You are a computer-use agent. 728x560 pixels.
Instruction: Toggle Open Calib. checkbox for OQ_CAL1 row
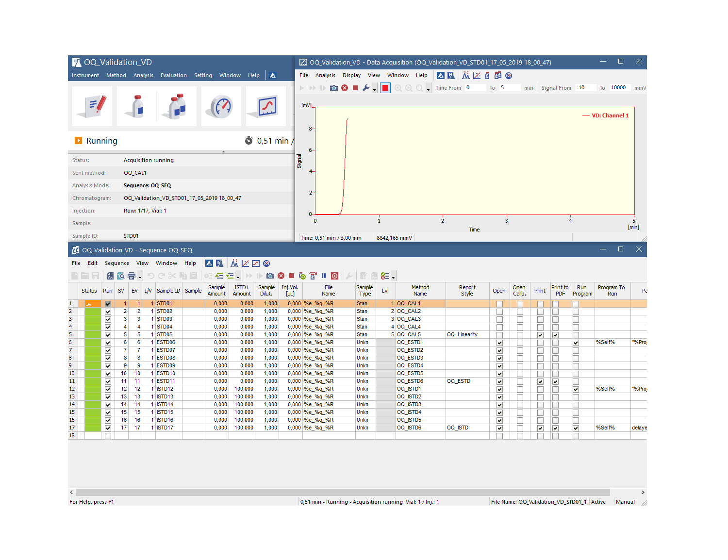[x=520, y=304]
